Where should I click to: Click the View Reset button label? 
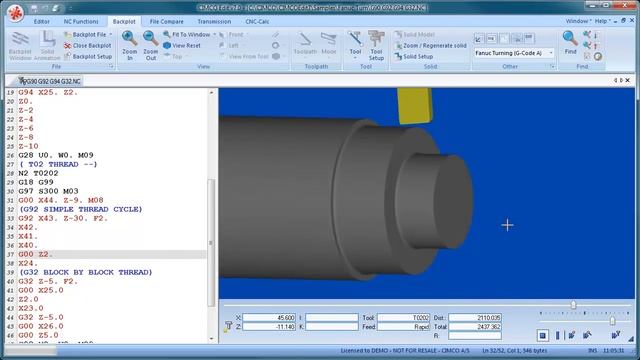point(186,46)
